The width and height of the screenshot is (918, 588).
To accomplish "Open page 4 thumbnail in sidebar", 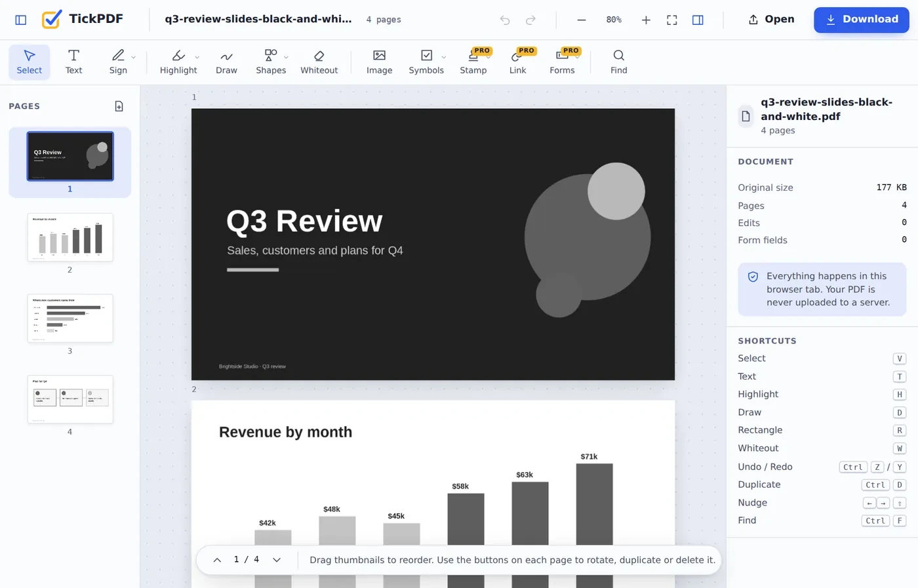I will 70,399.
